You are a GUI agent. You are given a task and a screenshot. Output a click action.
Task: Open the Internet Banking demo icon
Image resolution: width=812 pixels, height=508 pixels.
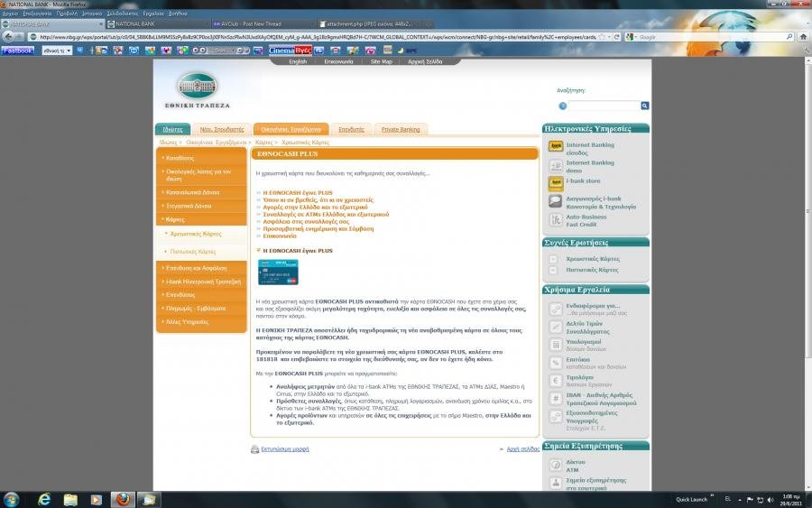coord(556,166)
